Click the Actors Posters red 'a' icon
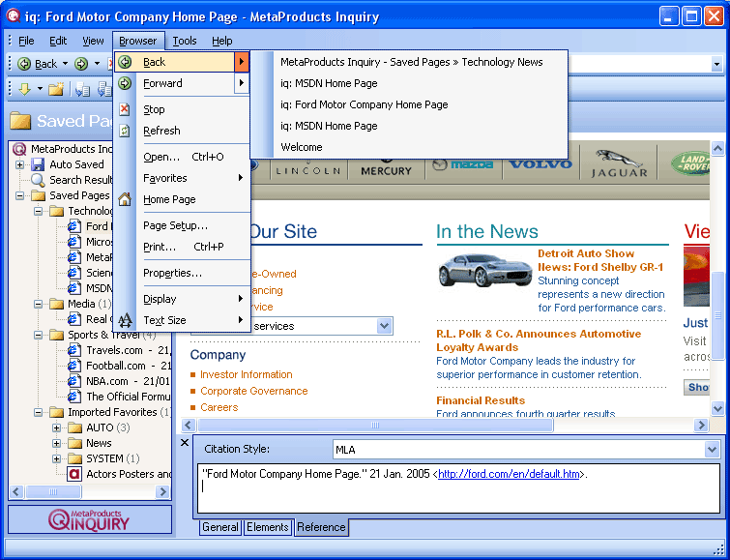The width and height of the screenshot is (730, 560). [74, 474]
